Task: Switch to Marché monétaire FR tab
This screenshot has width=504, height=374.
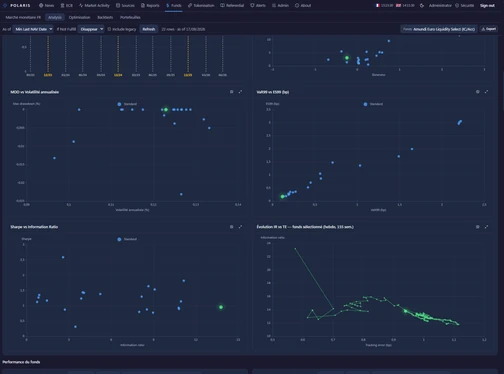Action: [23, 17]
